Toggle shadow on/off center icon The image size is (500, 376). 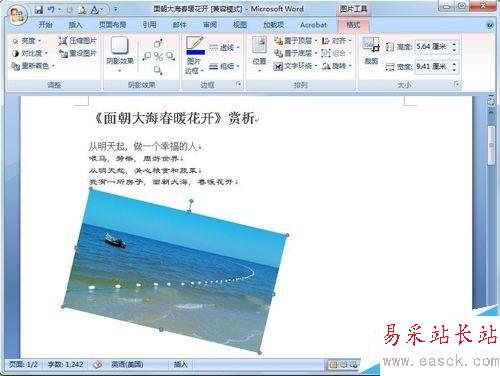[x=158, y=56]
